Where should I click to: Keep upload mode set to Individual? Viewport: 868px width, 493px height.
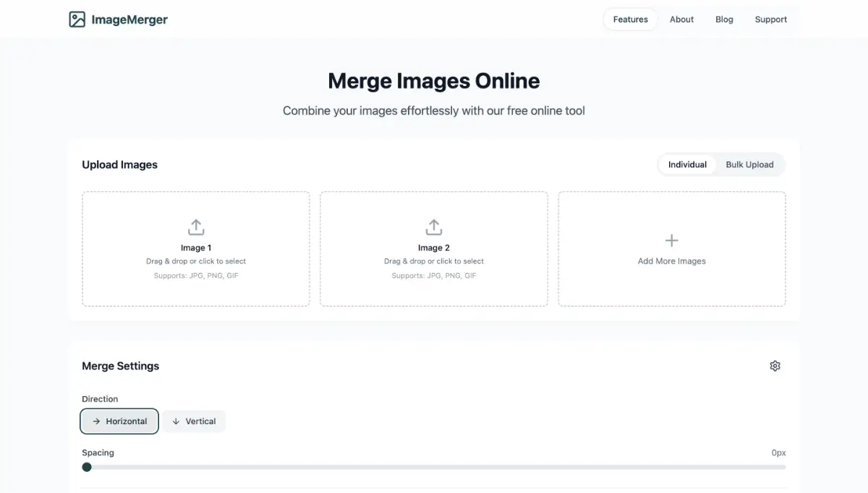click(x=686, y=164)
